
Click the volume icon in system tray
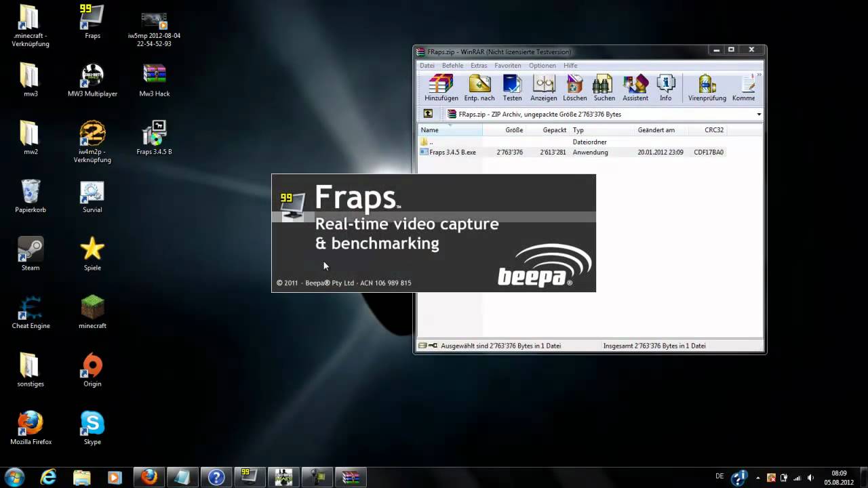pyautogui.click(x=811, y=478)
